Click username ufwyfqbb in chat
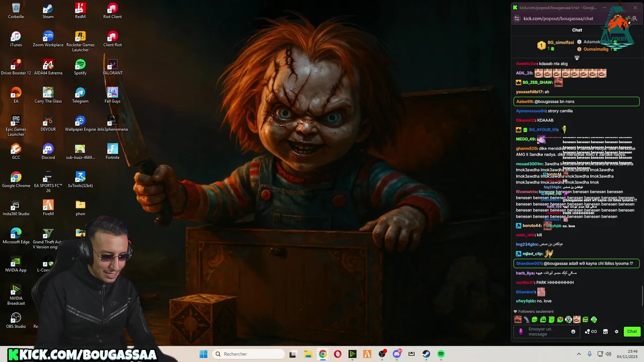 click(x=525, y=301)
